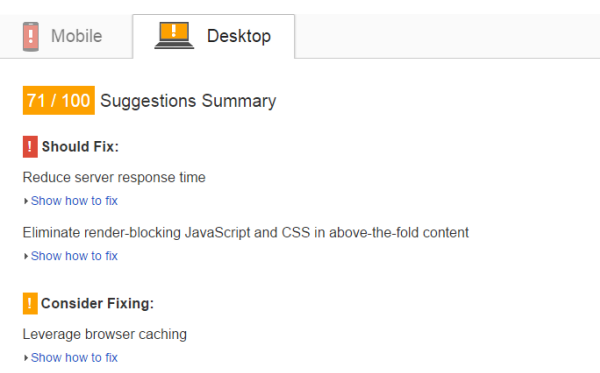Click Eliminate render-blocking JavaScript and CSS text
The width and height of the screenshot is (600, 373).
[x=246, y=233]
